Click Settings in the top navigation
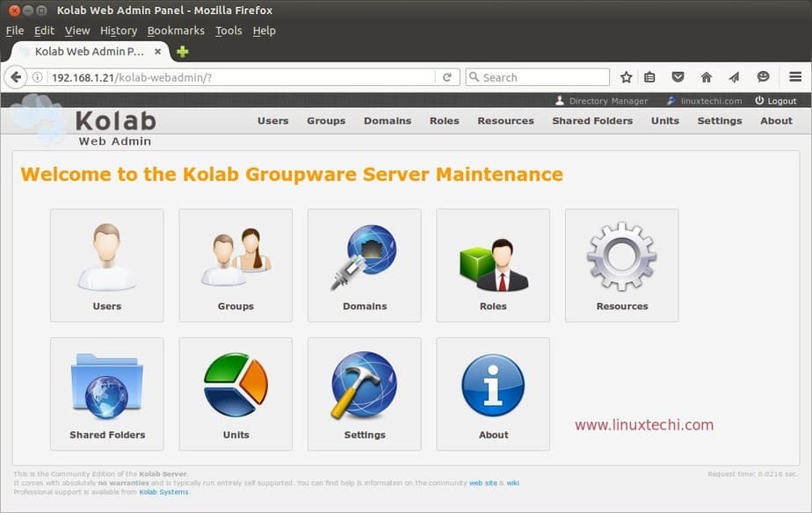Viewport: 812px width, 513px height. pyautogui.click(x=720, y=120)
